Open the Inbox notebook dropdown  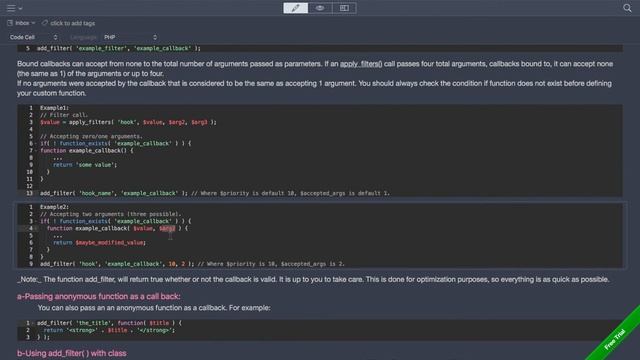pos(25,23)
